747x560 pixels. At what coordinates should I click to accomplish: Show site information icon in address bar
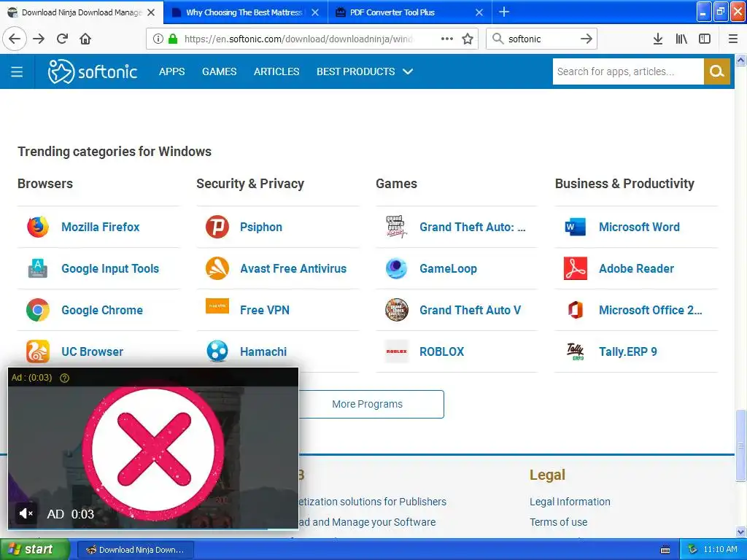click(158, 39)
